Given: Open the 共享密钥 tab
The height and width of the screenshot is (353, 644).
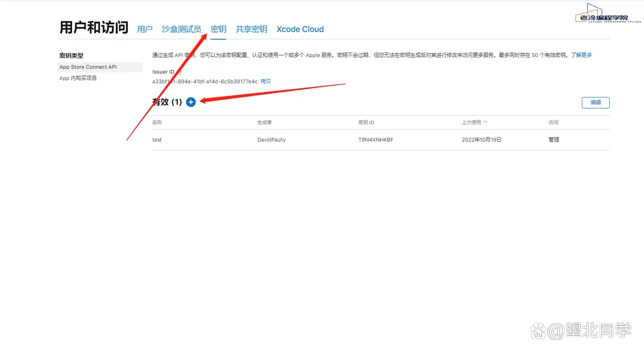Looking at the screenshot, I should point(251,29).
